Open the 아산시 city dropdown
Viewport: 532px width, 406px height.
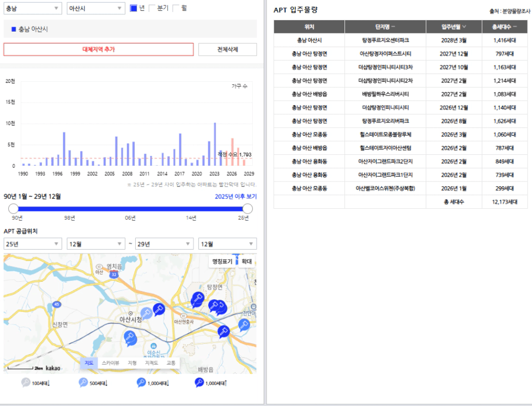(96, 9)
